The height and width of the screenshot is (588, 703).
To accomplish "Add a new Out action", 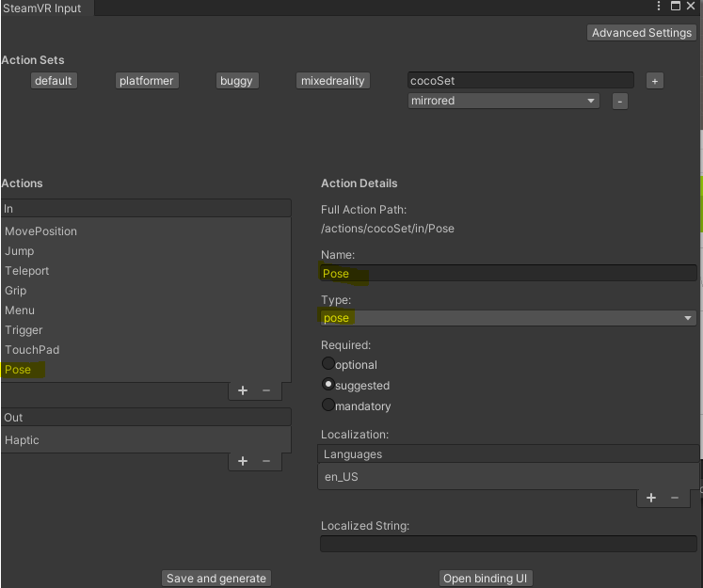I will pos(243,461).
